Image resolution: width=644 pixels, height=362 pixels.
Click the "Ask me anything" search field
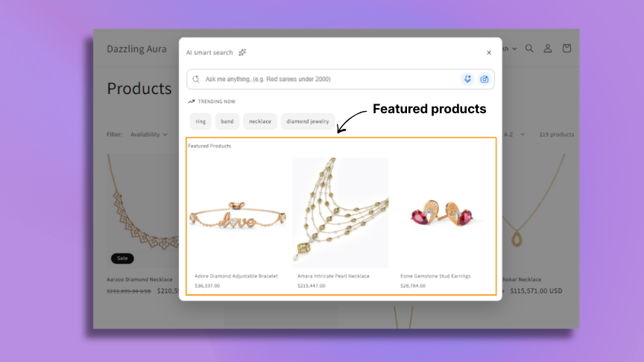(331, 79)
